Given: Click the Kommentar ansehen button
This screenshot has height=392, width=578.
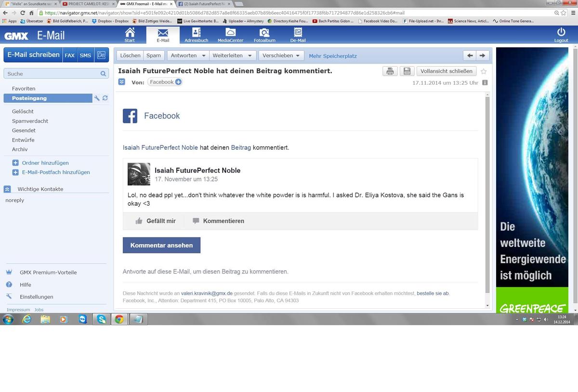Looking at the screenshot, I should coord(161,245).
